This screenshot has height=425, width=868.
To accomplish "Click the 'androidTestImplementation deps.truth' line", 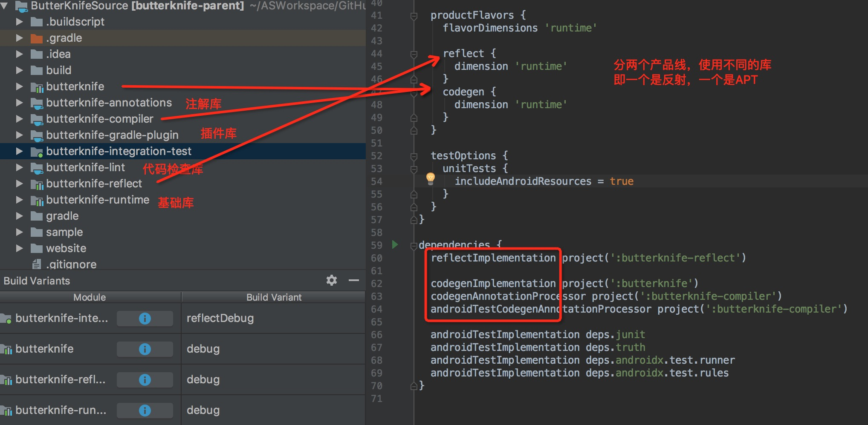I will tap(538, 347).
